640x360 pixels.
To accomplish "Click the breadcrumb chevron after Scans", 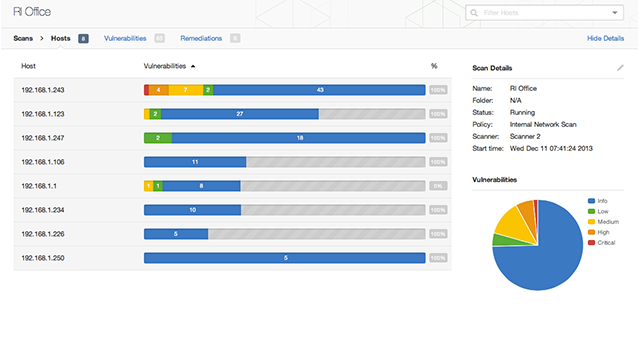I will [42, 38].
